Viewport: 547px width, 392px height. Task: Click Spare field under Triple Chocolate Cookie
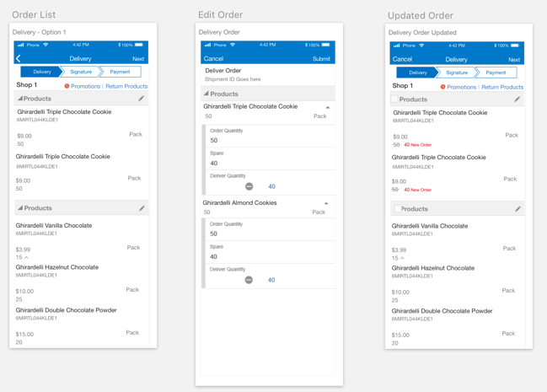tap(271, 158)
